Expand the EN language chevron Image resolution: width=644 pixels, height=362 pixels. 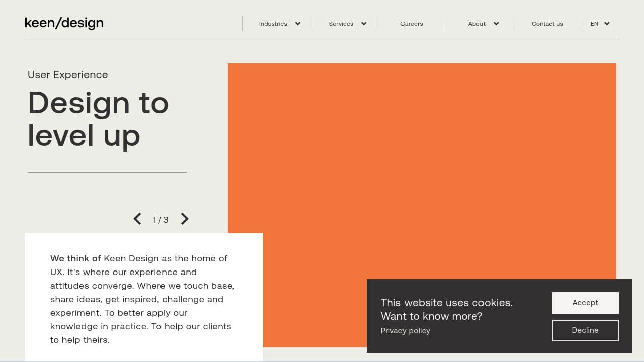point(607,24)
